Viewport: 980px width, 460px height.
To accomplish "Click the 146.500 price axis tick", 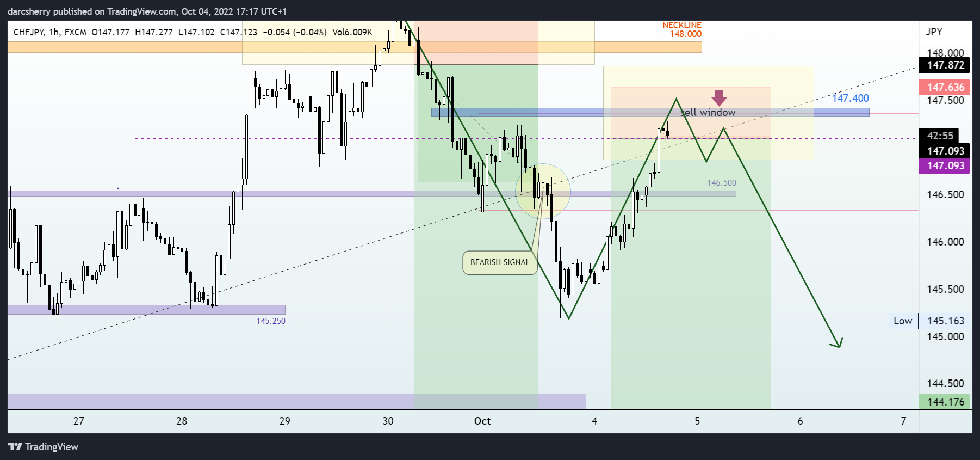I will tap(945, 194).
